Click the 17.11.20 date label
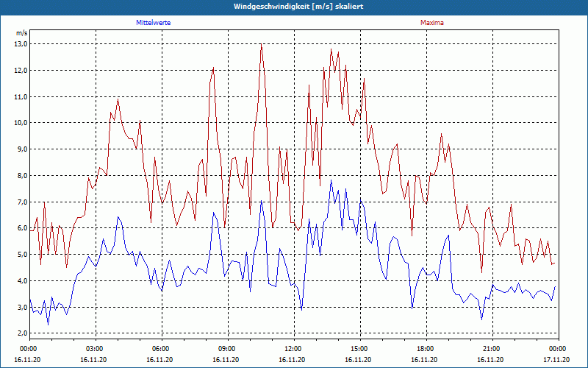 pos(556,360)
